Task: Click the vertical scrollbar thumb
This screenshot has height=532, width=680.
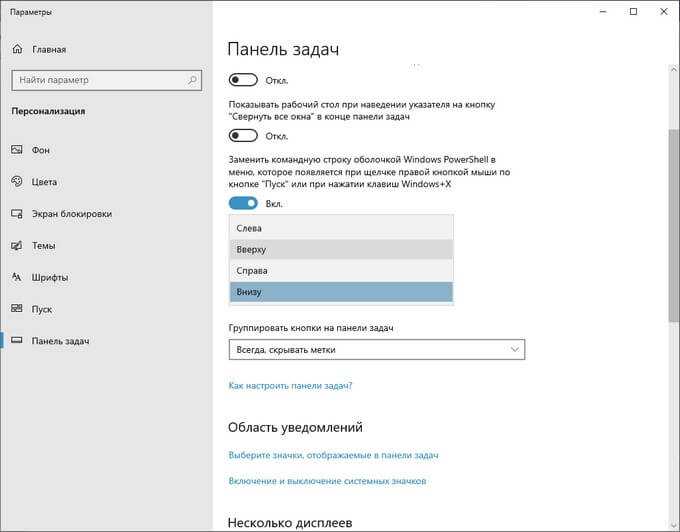Action: pos(673,225)
